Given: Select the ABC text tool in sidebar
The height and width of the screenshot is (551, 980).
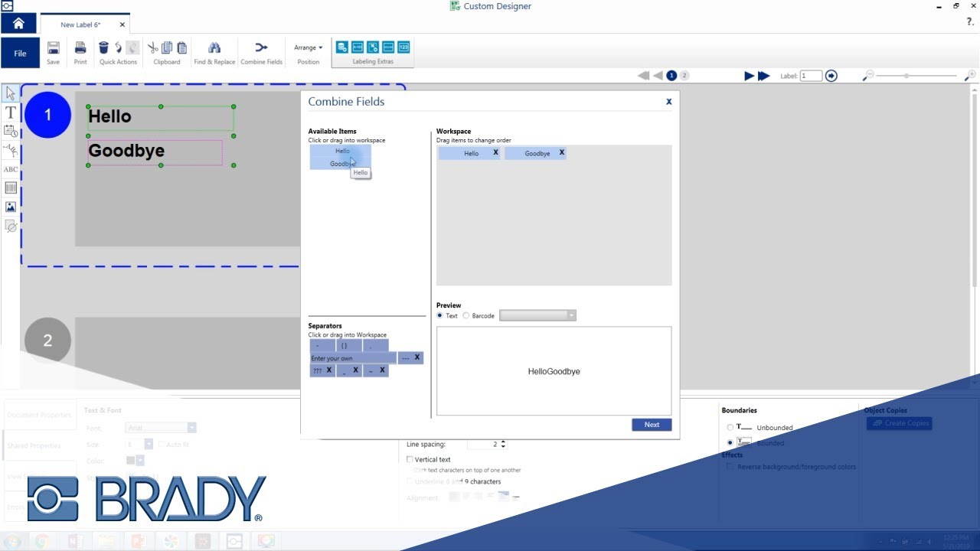Looking at the screenshot, I should 11,169.
